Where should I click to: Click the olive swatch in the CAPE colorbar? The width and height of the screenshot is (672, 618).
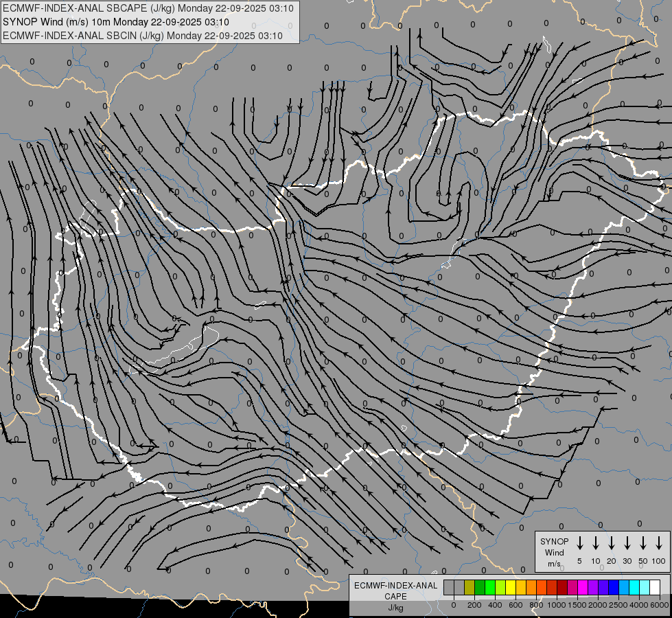(x=470, y=587)
